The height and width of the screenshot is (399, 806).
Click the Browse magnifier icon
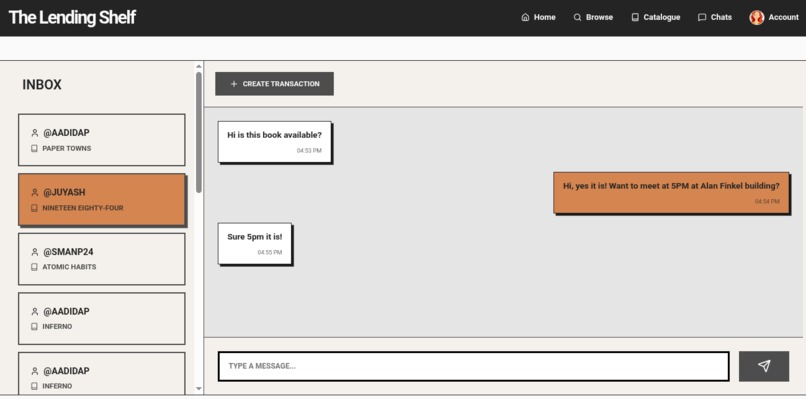tap(577, 17)
